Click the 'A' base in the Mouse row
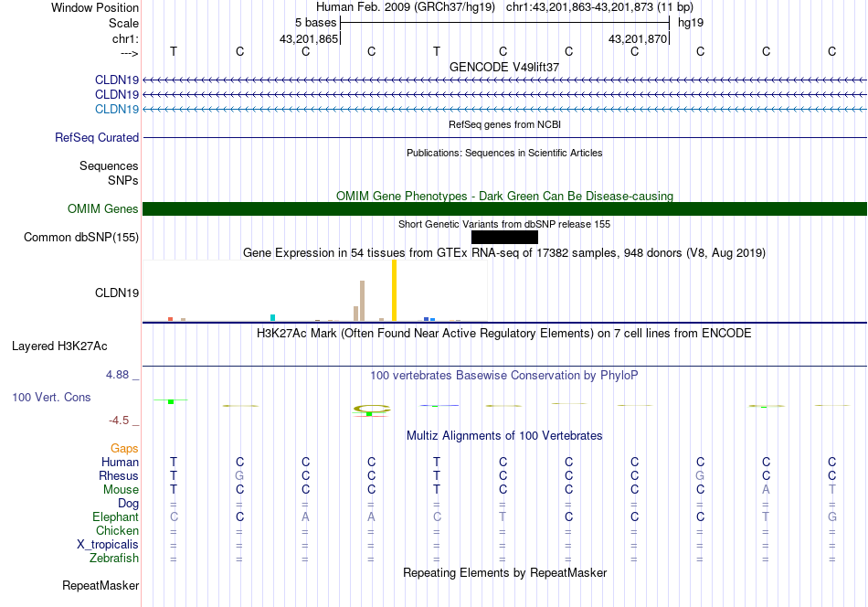The width and height of the screenshot is (868, 607). [767, 490]
